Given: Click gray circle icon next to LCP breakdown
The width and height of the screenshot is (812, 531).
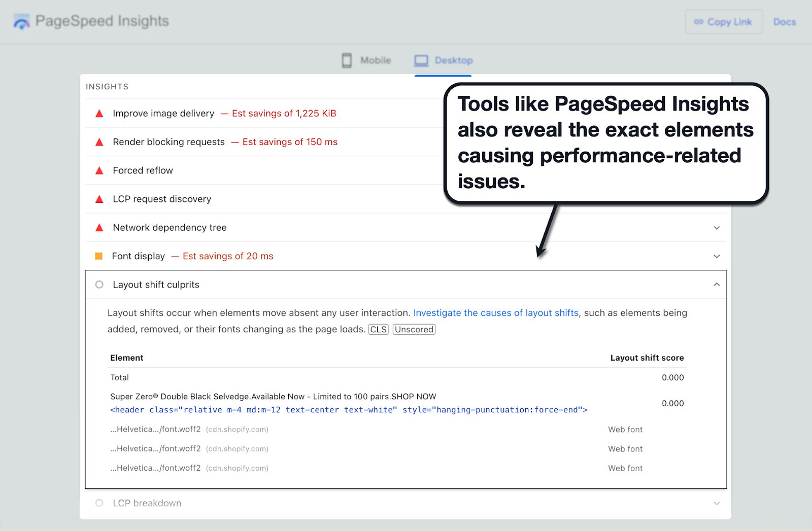Looking at the screenshot, I should [99, 503].
